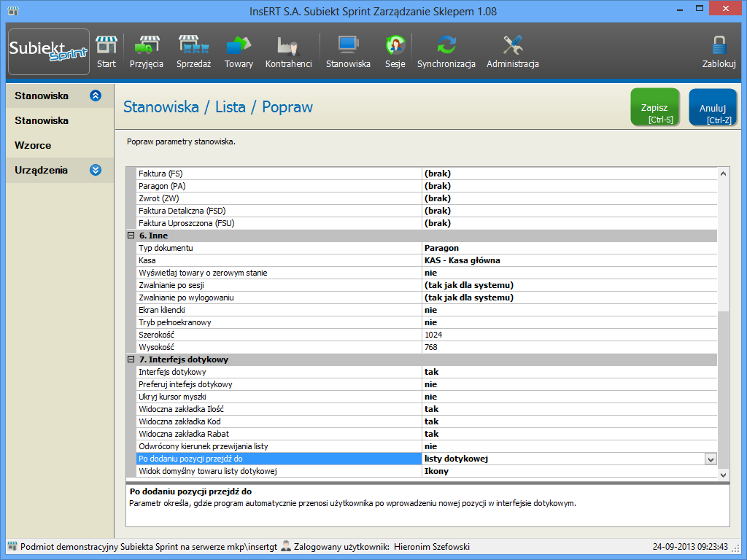The height and width of the screenshot is (560, 747).
Task: Collapse the '7. Interfejs dotykowy' property group
Action: pos(131,359)
